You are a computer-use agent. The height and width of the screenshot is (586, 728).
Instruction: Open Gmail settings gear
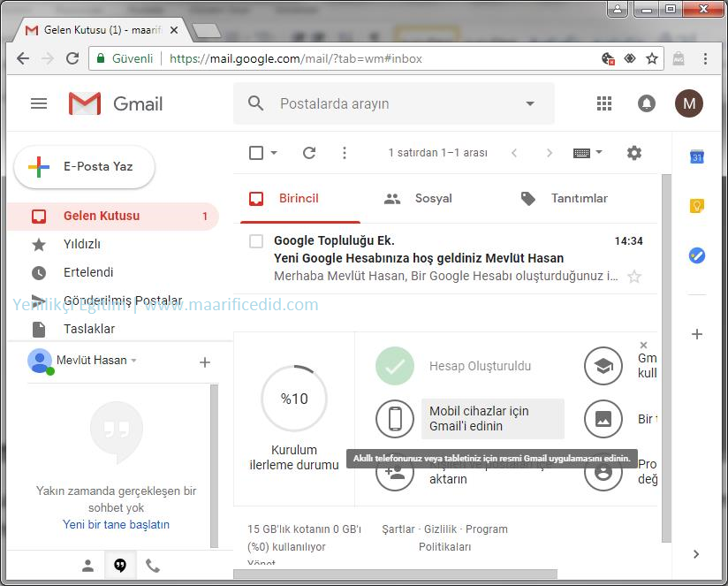tap(634, 153)
